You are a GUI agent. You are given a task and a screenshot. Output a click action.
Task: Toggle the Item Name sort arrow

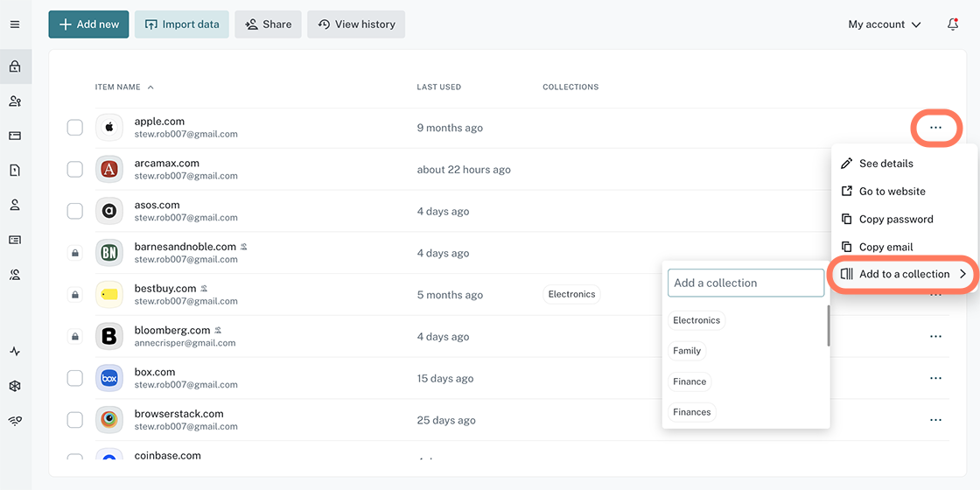click(150, 87)
